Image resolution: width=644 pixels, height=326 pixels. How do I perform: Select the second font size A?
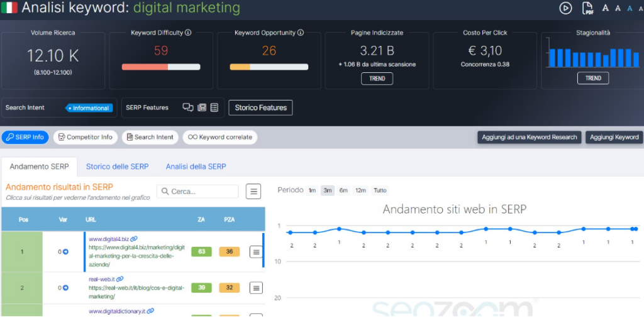(x=618, y=8)
